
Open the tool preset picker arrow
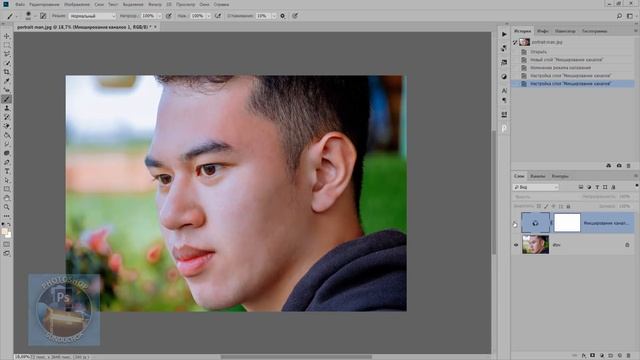point(17,16)
